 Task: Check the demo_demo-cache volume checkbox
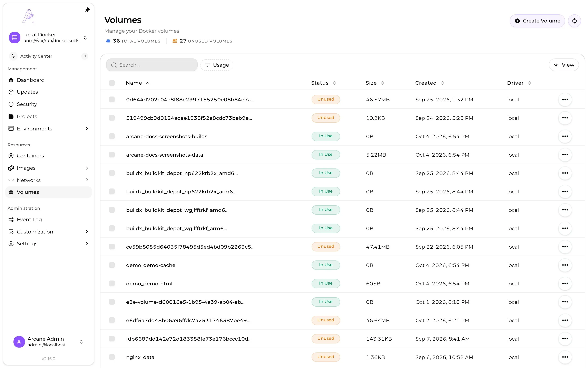click(112, 265)
